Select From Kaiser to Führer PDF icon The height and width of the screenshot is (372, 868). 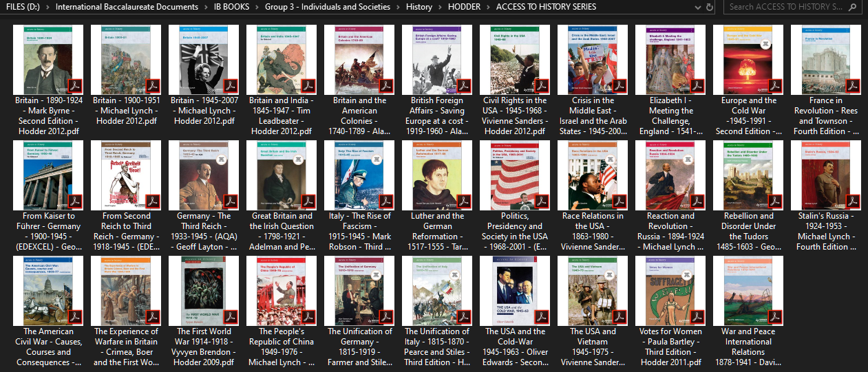click(48, 175)
